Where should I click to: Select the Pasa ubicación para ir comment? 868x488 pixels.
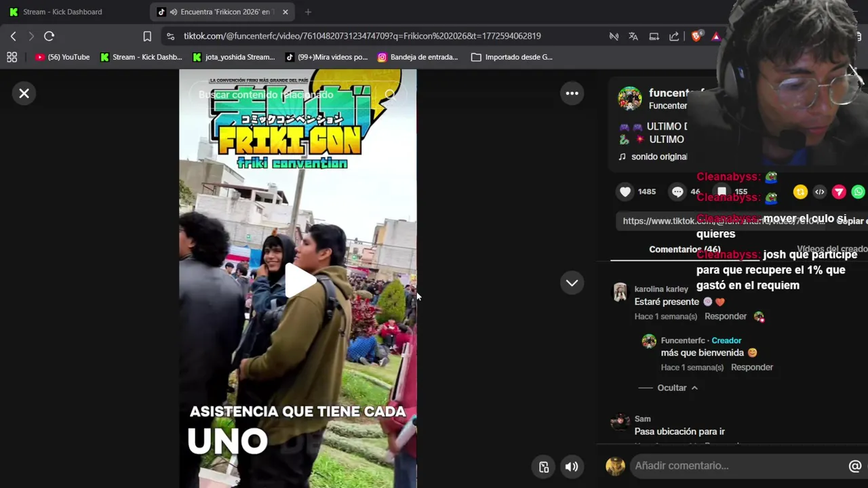coord(679,432)
